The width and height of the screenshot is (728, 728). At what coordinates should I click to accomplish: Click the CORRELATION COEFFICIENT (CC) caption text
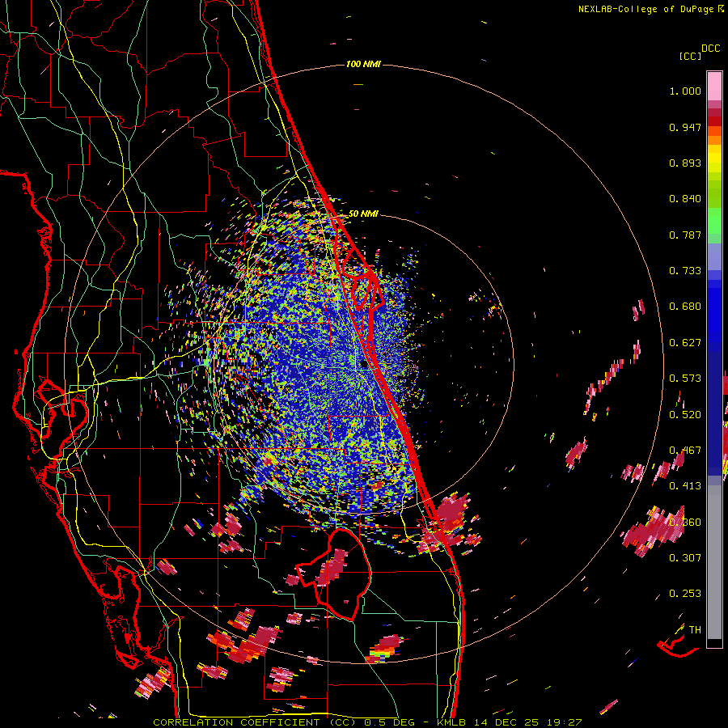pyautogui.click(x=255, y=722)
